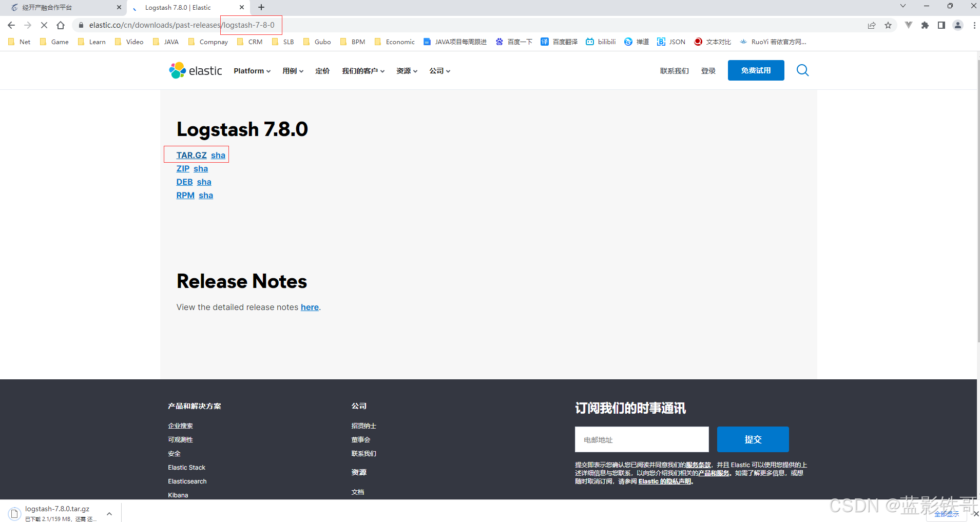Open the 招贤纳士 footer link
980x522 pixels.
(363, 426)
